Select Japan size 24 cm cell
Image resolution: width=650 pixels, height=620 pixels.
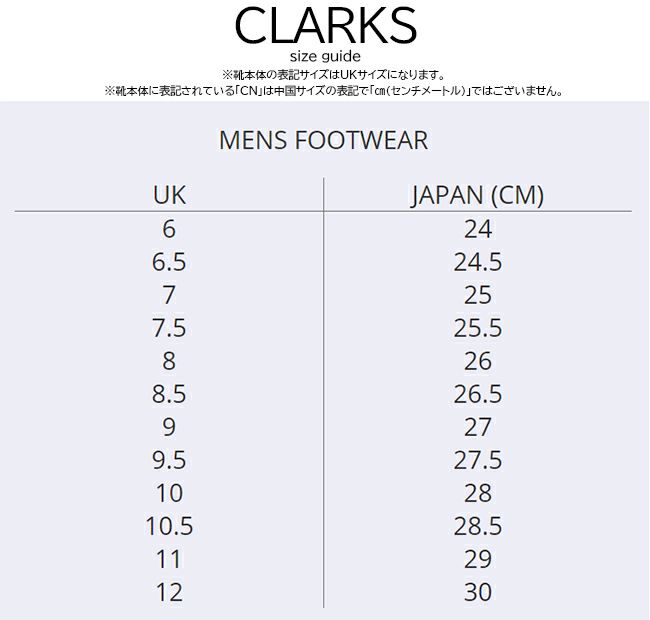click(478, 229)
